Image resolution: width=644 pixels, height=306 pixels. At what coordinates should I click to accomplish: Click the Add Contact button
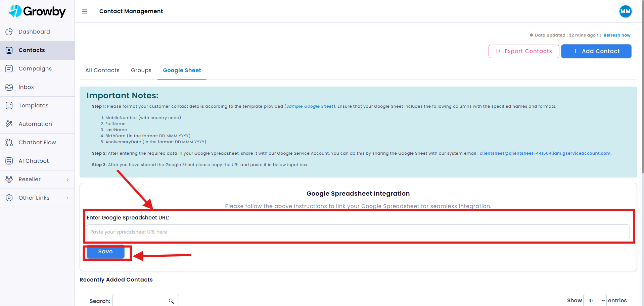click(596, 51)
